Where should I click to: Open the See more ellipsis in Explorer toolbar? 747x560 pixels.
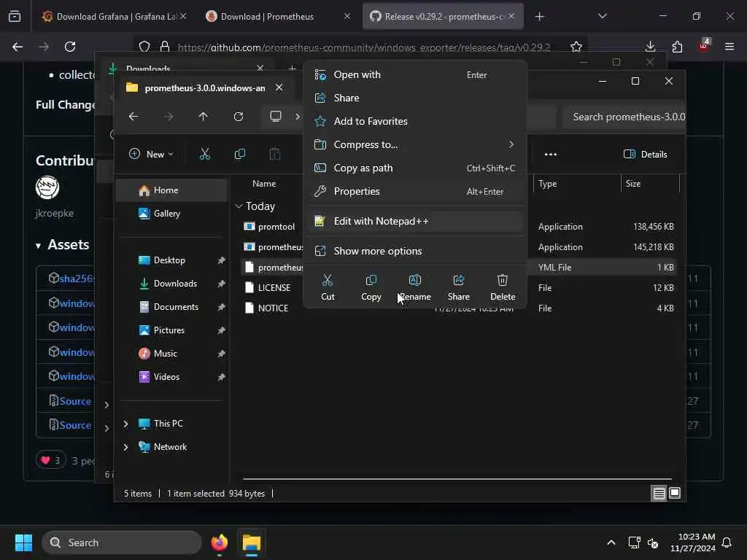550,154
